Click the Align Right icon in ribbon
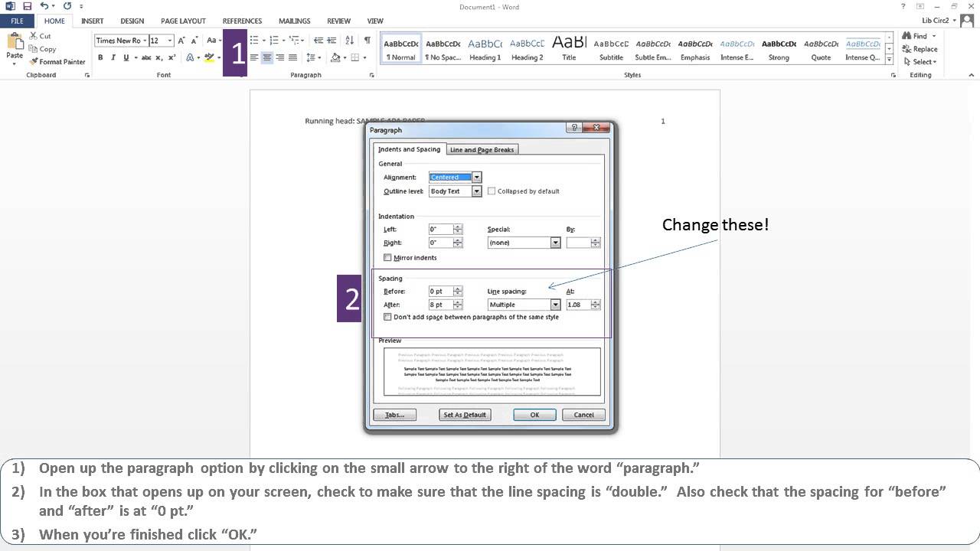The height and width of the screenshot is (551, 980). (x=279, y=57)
